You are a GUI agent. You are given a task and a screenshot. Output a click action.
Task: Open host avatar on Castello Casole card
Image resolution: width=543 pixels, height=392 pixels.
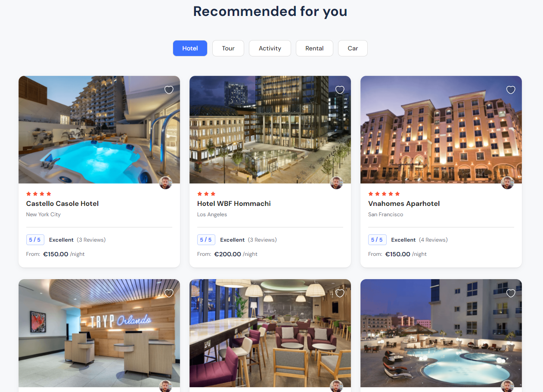[x=166, y=183]
